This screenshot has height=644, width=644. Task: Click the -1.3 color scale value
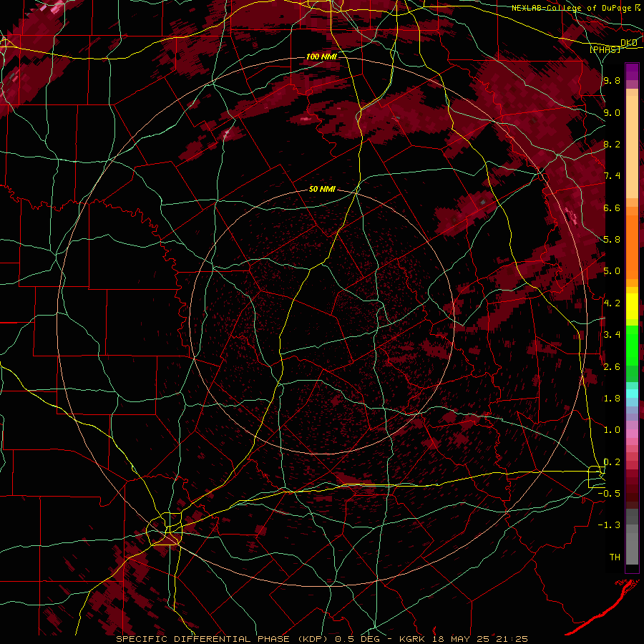609,525
